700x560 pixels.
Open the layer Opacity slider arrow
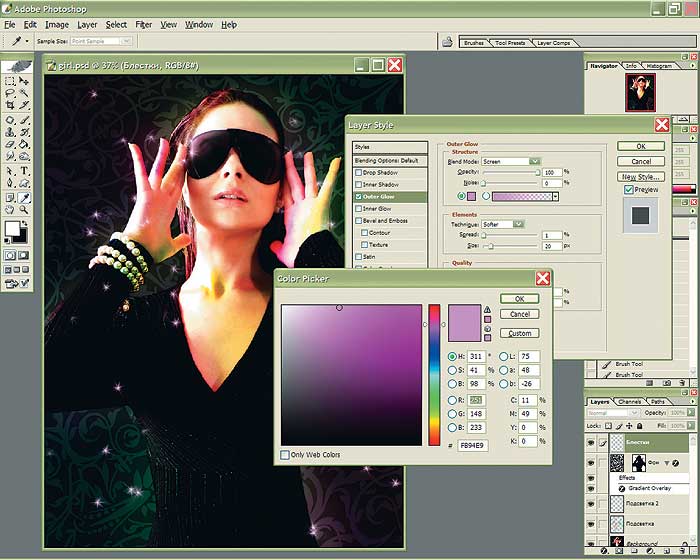(691, 413)
